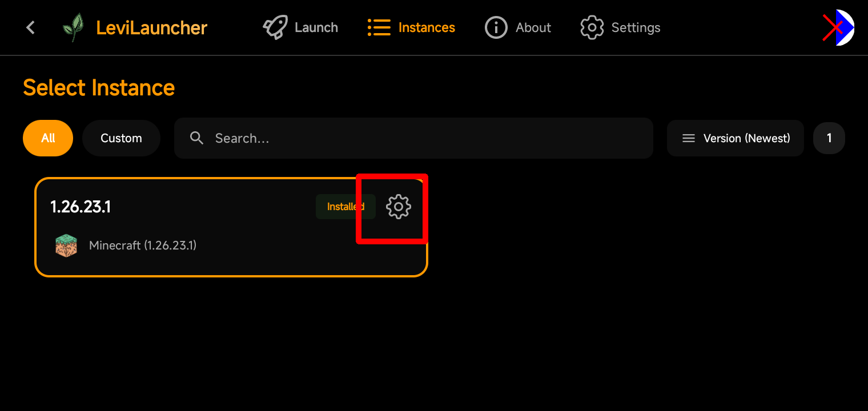Click the Minecraft grass block icon
Screen dimensions: 868x411
click(x=66, y=245)
